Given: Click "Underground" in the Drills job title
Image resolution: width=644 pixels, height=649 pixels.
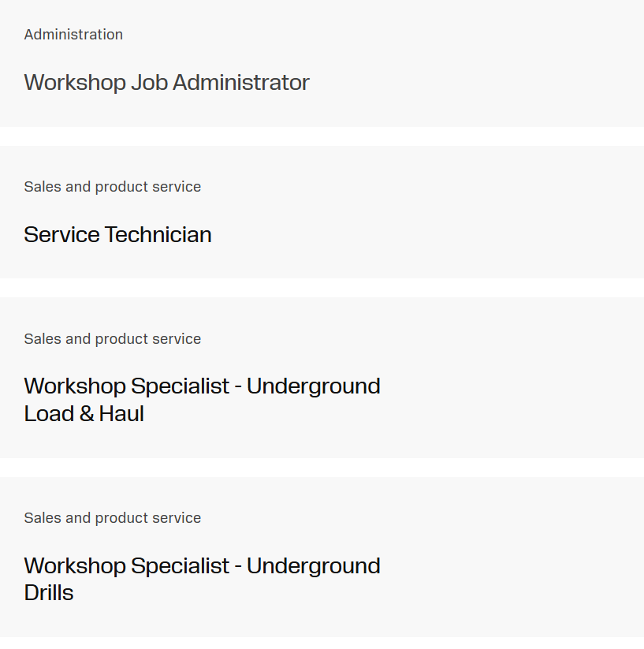Looking at the screenshot, I should (313, 566).
